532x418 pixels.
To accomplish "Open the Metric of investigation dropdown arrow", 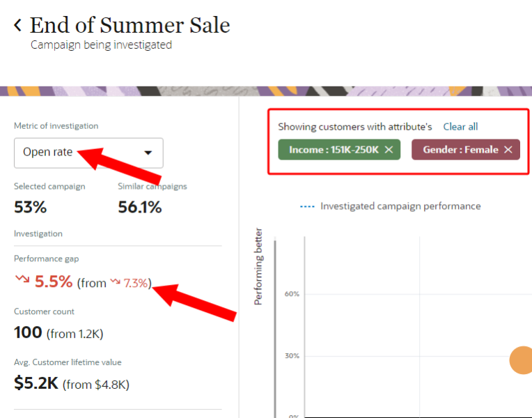I will click(x=148, y=153).
